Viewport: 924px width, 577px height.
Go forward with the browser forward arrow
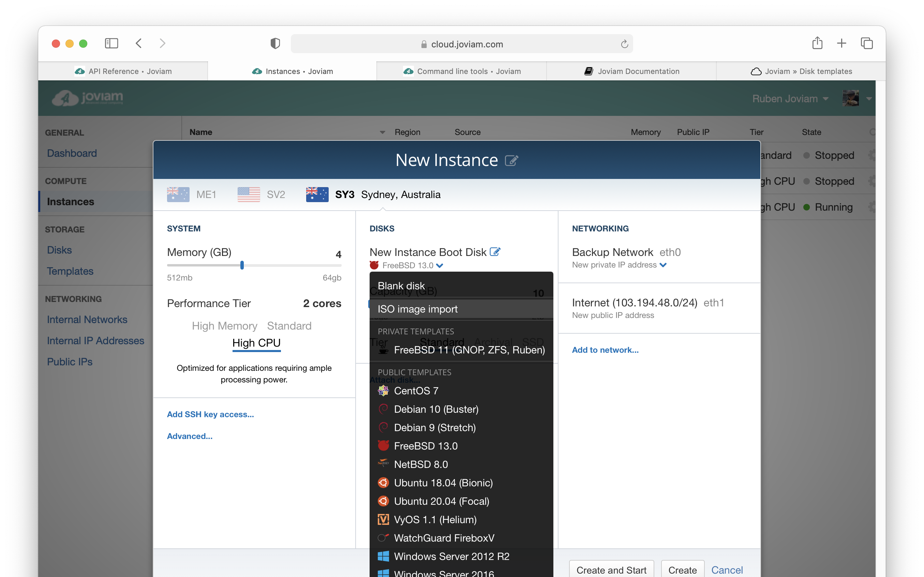pos(163,44)
